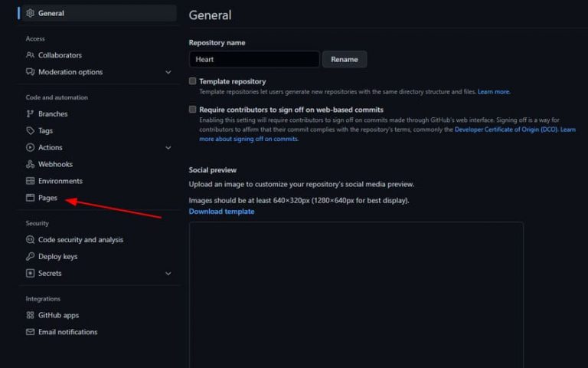
Task: Expand the Actions section chevron
Action: 168,147
